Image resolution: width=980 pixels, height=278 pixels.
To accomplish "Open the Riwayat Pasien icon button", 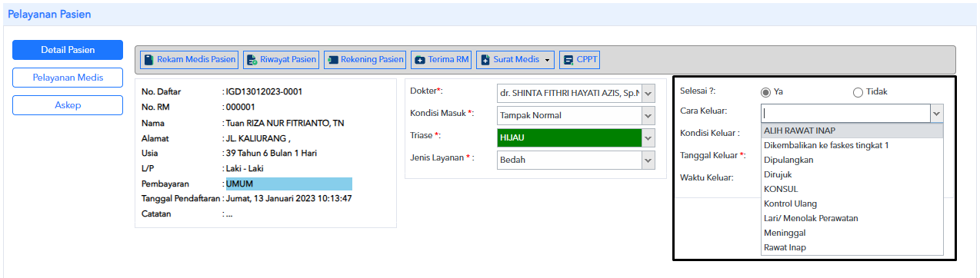I will pyautogui.click(x=282, y=59).
